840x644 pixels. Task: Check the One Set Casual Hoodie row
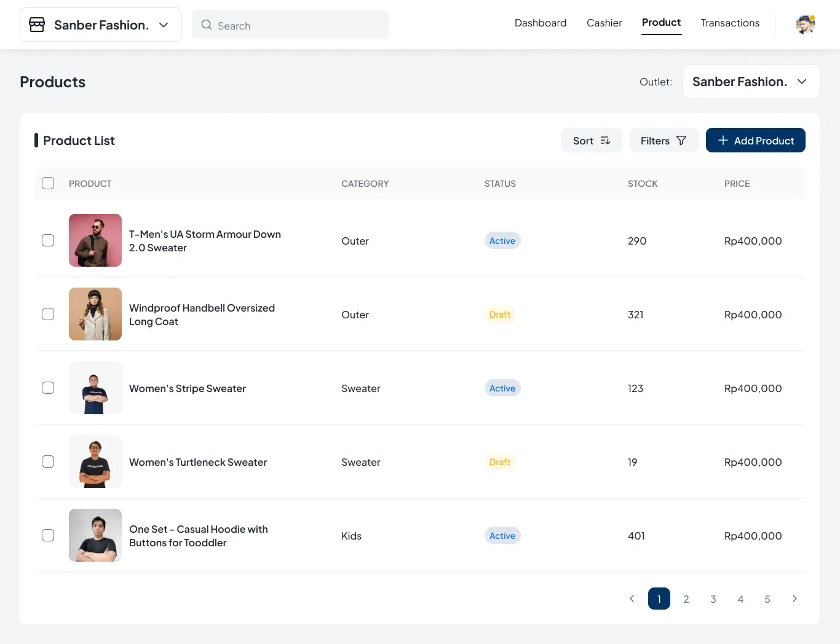click(48, 535)
